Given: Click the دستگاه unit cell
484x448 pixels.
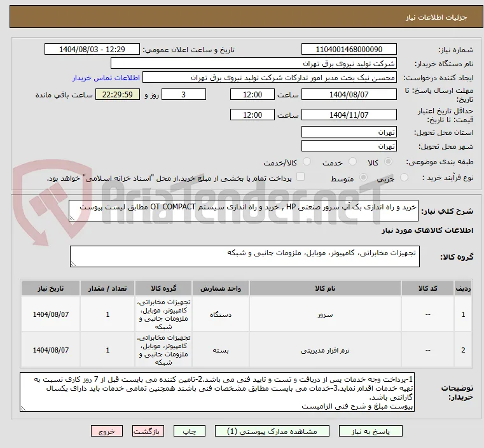Looking at the screenshot, I should point(221,314).
